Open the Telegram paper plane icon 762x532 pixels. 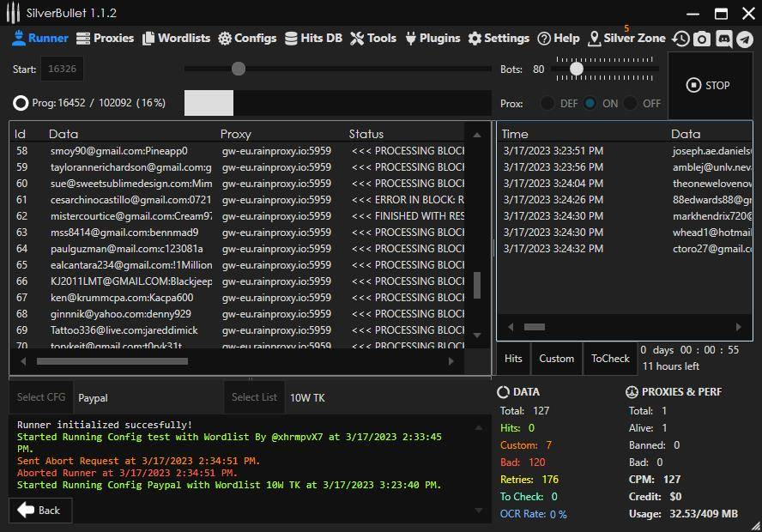coord(745,39)
